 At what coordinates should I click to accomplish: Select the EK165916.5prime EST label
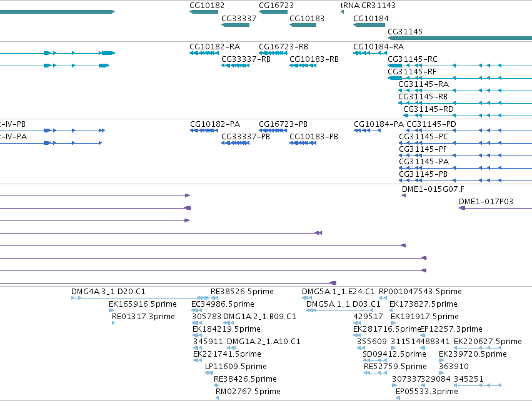143,304
